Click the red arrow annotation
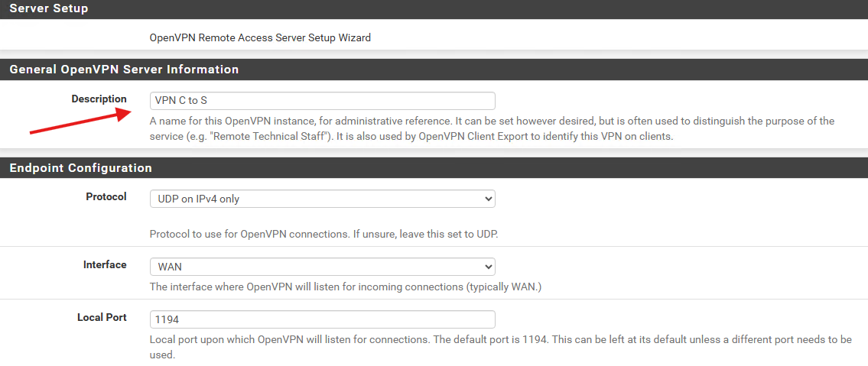The image size is (868, 366). [80, 121]
